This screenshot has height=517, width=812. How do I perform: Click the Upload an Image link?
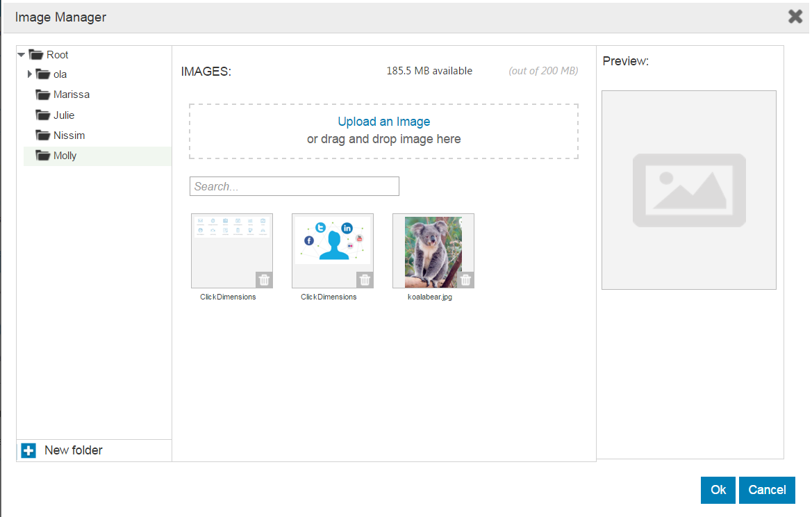coord(383,122)
